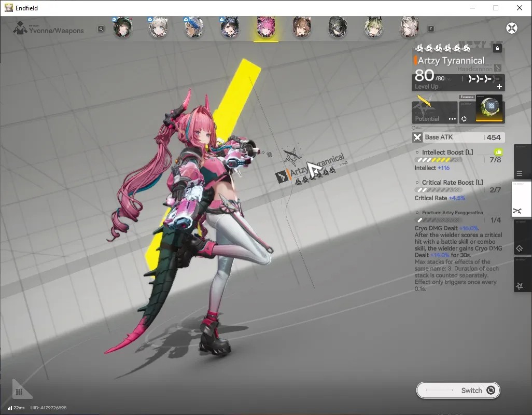Select the first green-haired character portrait
This screenshot has width=532, height=415.
point(122,27)
